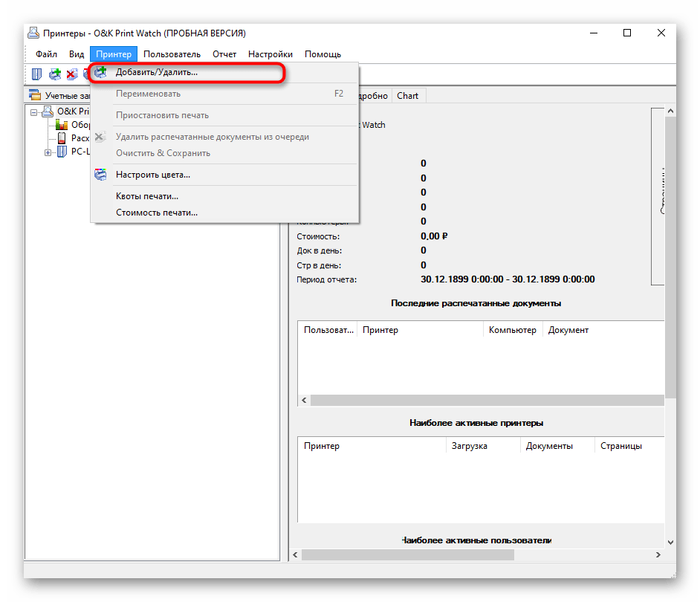The width and height of the screenshot is (700, 602).
Task: Sort by Пользоват… column header
Action: [x=328, y=330]
